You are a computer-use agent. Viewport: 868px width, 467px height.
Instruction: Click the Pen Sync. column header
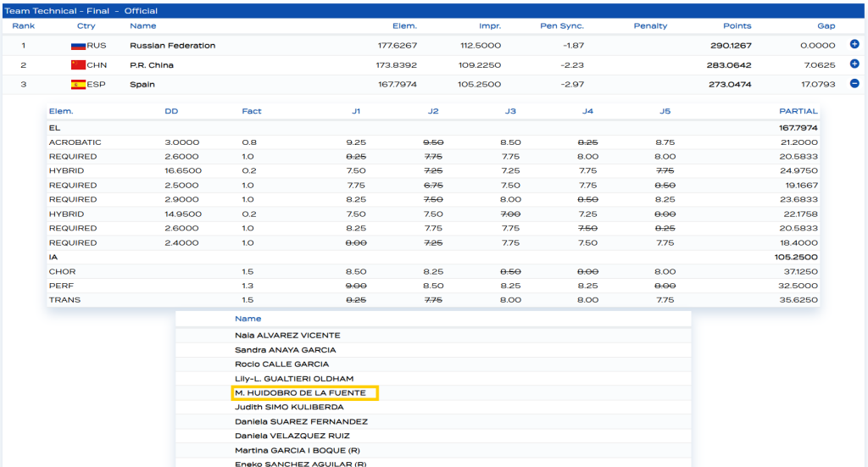(562, 26)
